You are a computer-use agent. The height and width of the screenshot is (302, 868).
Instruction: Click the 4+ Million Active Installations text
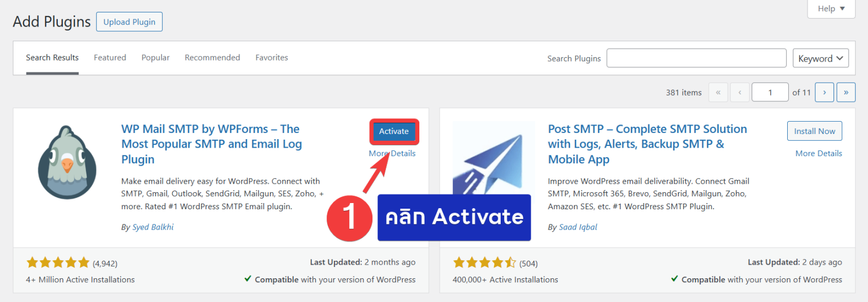(80, 279)
